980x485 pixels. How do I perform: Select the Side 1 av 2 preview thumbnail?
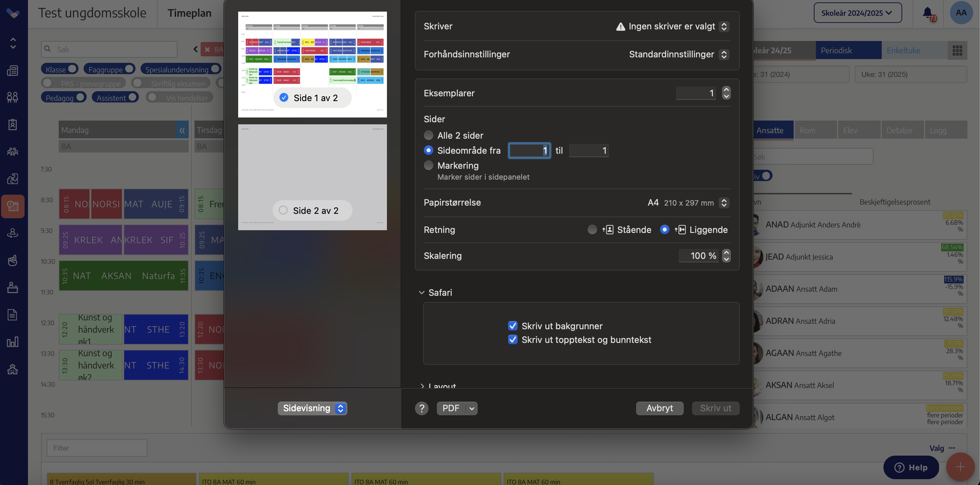tap(312, 64)
